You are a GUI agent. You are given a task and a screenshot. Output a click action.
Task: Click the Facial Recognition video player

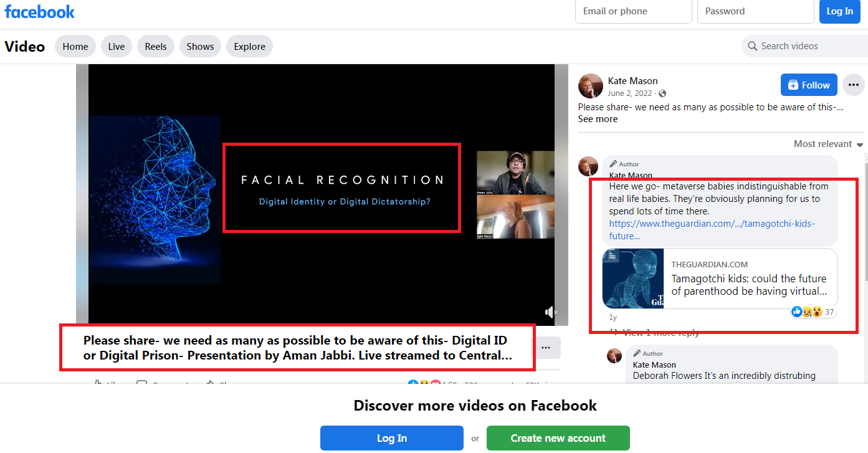(322, 194)
